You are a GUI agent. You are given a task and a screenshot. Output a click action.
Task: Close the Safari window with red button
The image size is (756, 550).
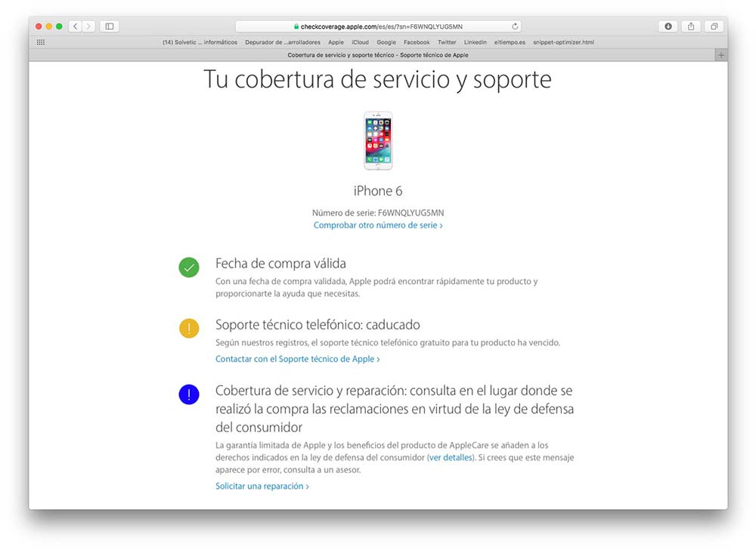[x=39, y=26]
